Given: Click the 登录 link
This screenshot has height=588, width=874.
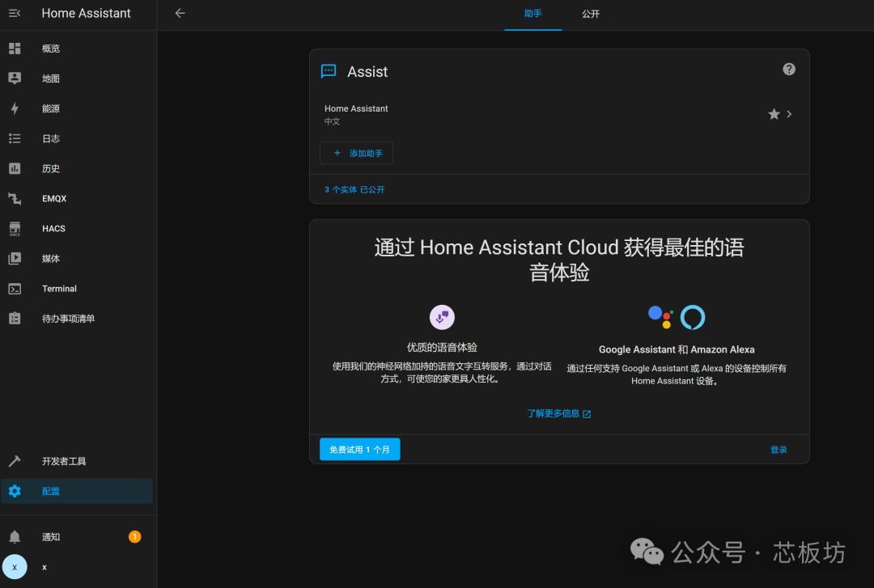Looking at the screenshot, I should click(x=779, y=450).
